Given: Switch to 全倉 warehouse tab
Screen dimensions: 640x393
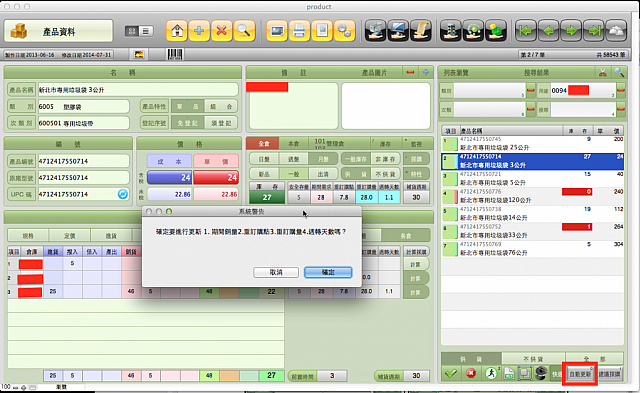Looking at the screenshot, I should point(263,144).
